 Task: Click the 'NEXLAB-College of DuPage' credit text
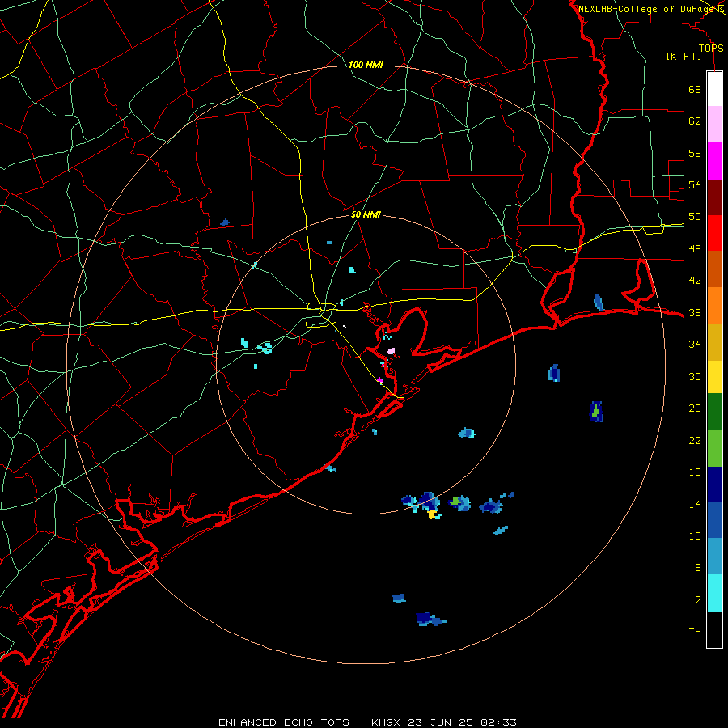point(647,9)
